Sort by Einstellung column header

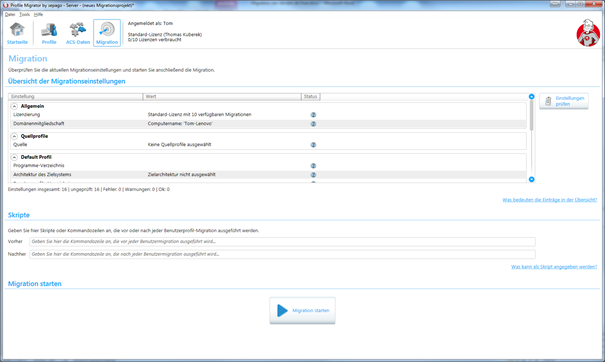(76, 96)
